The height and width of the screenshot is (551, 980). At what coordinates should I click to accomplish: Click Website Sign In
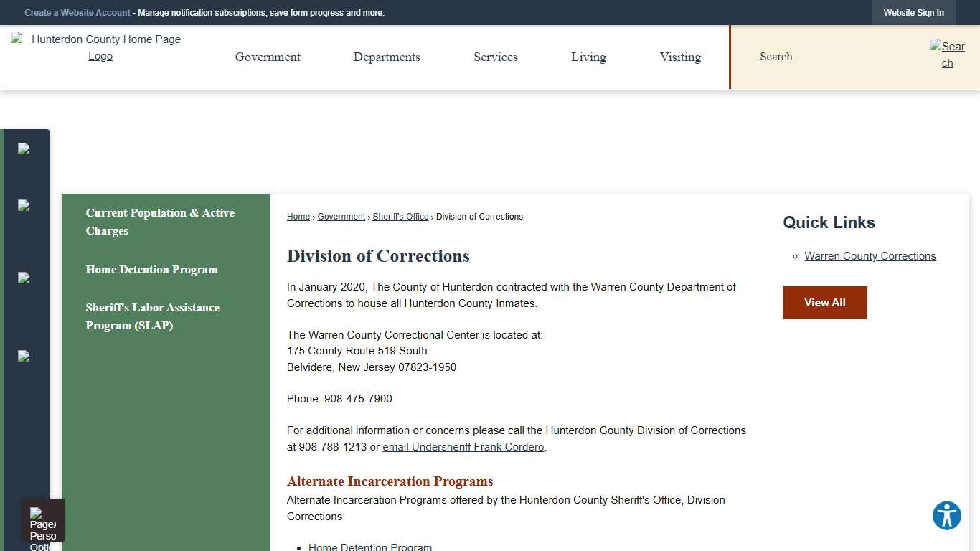point(913,12)
